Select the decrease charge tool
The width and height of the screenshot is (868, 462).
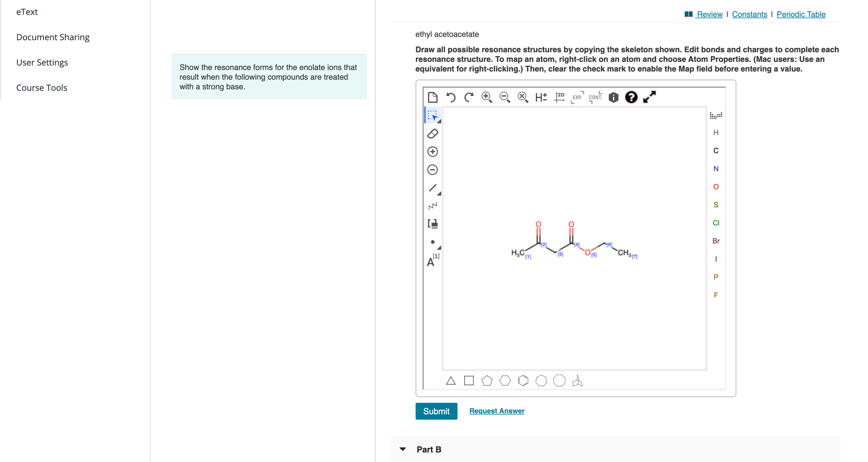[x=432, y=169]
